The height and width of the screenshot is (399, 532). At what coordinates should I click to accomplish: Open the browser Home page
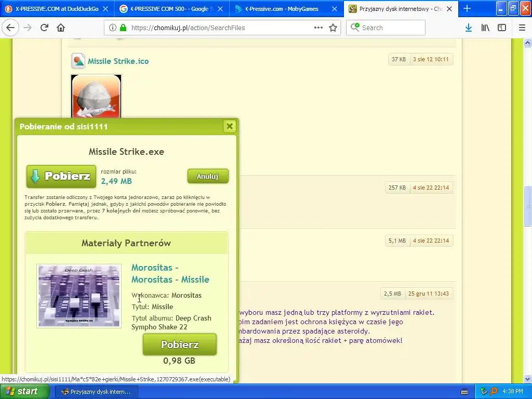click(x=61, y=28)
